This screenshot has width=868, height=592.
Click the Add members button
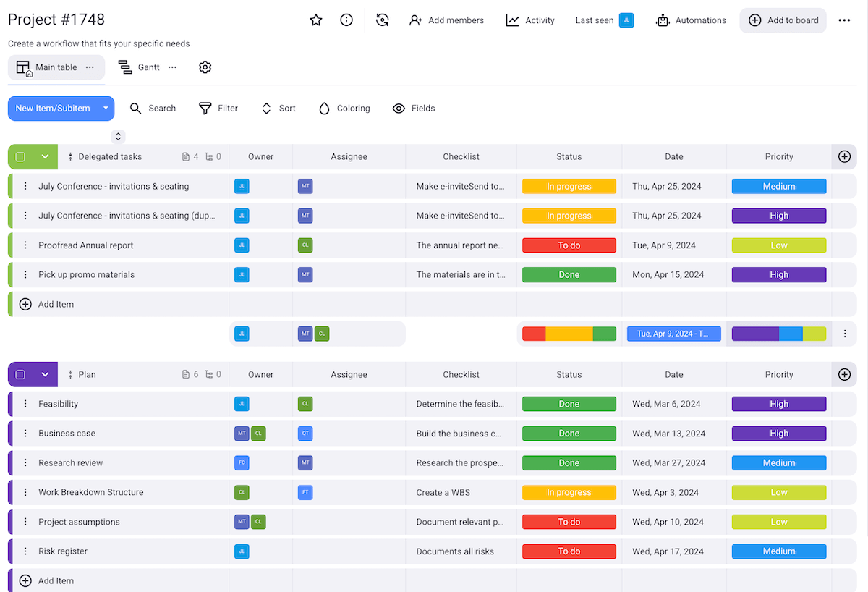[446, 20]
